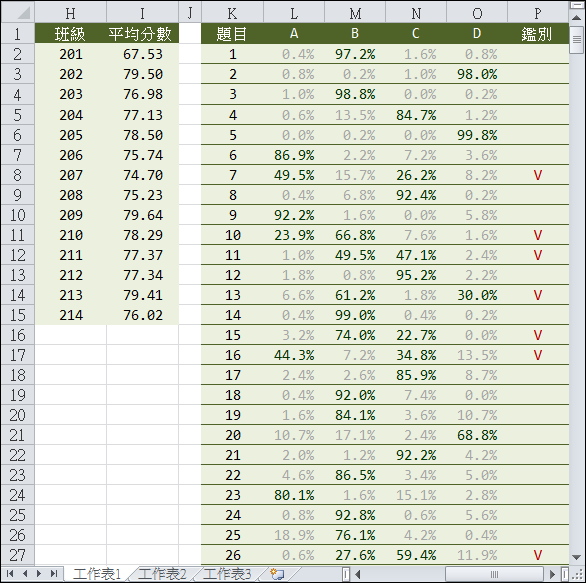586x583 pixels.
Task: Click the red V in question 11 row
Action: [538, 255]
